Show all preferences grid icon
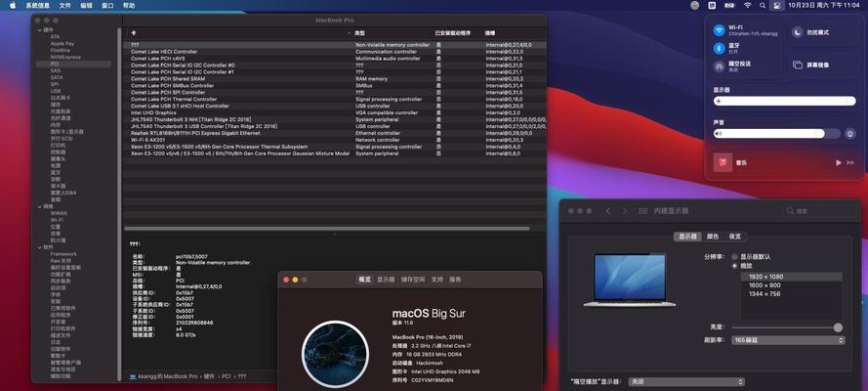868x391 pixels. click(642, 211)
